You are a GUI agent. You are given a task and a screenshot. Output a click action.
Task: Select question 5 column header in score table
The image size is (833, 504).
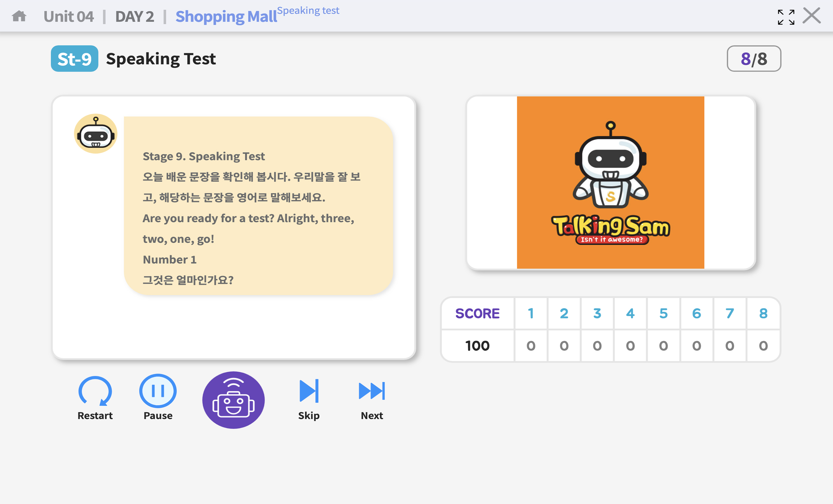tap(663, 313)
